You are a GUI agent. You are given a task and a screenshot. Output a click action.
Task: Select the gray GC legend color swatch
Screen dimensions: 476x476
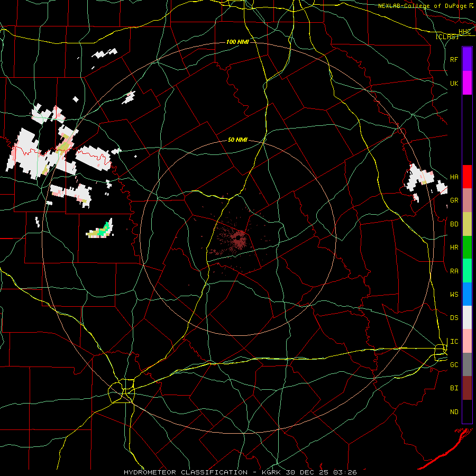467,364
